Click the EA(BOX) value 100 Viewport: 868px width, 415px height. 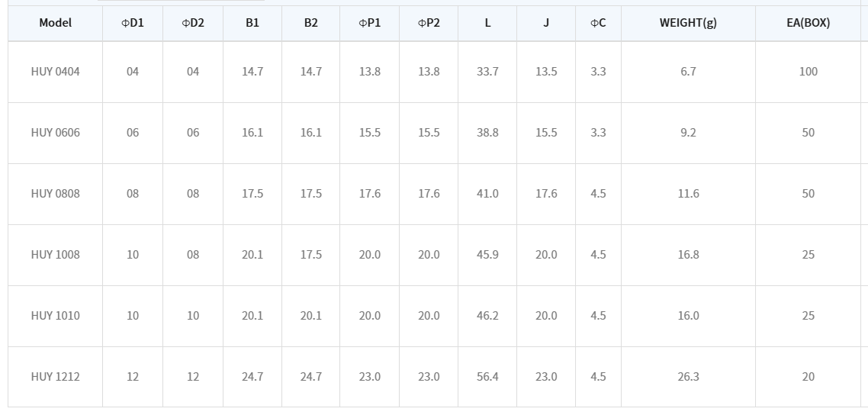pyautogui.click(x=808, y=72)
